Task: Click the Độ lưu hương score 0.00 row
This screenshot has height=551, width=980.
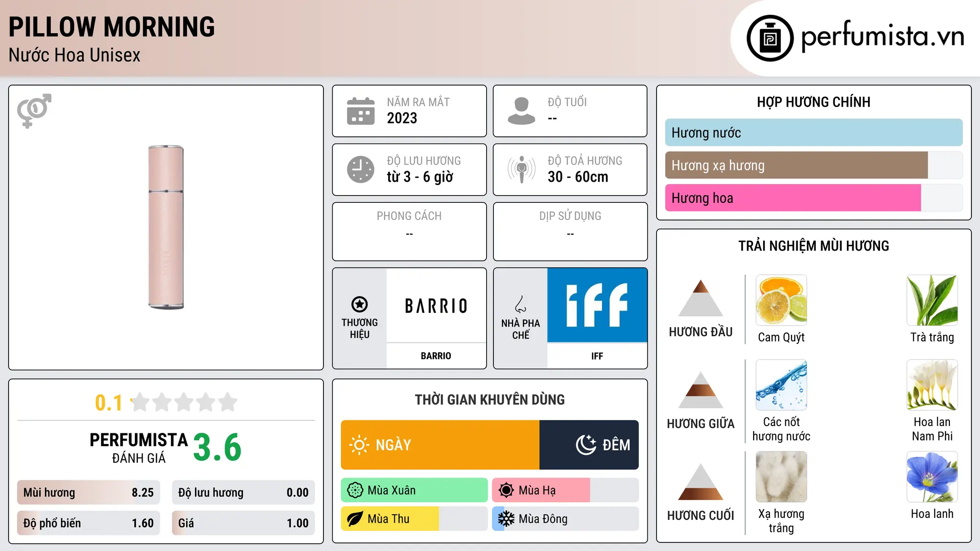Action: coord(243,493)
